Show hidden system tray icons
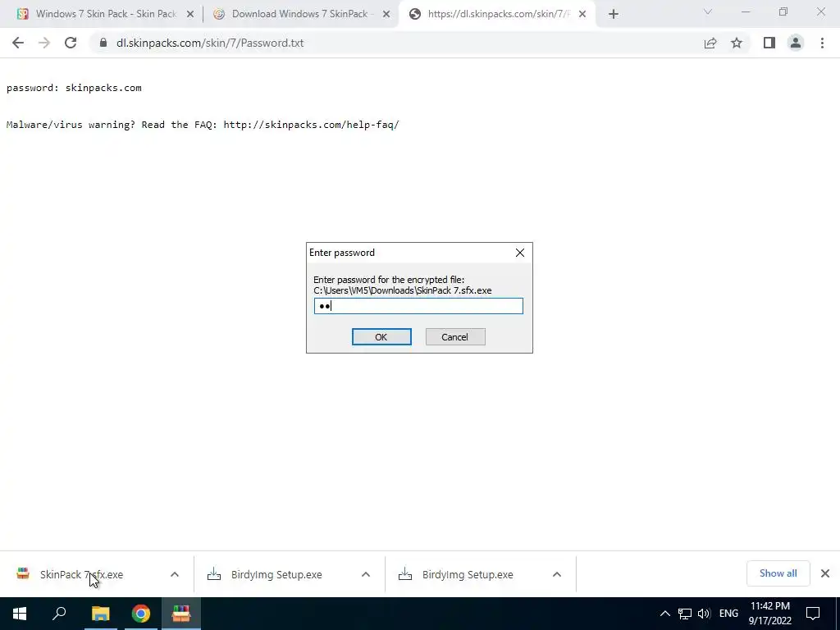This screenshot has height=630, width=840. [x=664, y=614]
